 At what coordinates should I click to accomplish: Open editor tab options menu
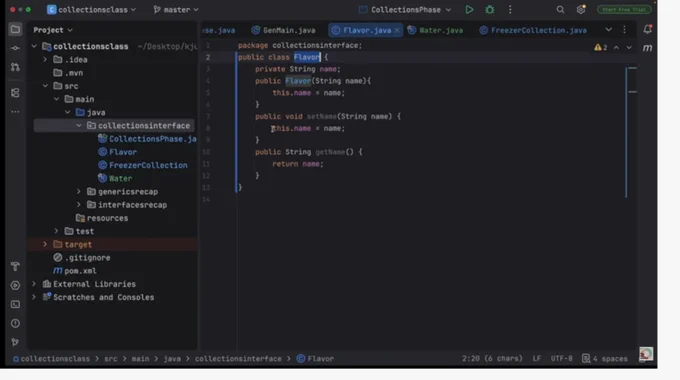coord(624,30)
